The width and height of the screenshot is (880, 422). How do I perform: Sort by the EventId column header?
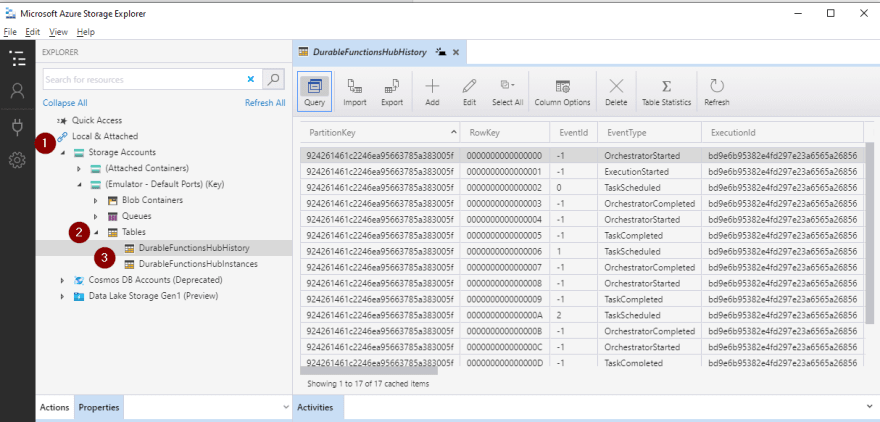(x=574, y=133)
